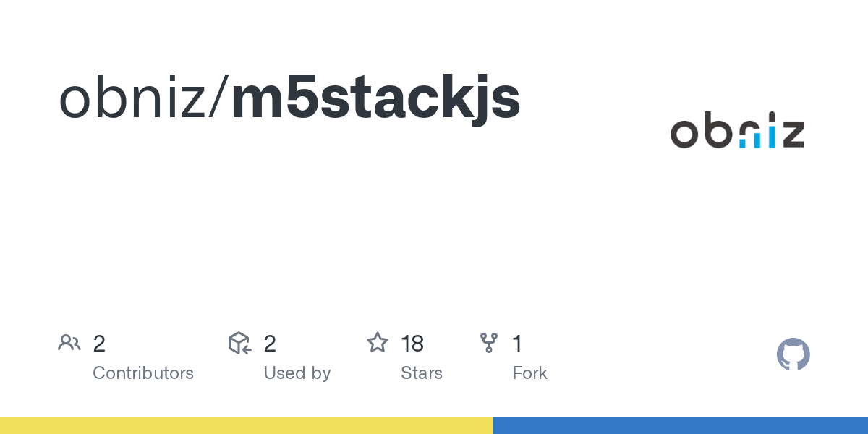Click the Contributors people icon
This screenshot has width=868, height=434.
(69, 343)
